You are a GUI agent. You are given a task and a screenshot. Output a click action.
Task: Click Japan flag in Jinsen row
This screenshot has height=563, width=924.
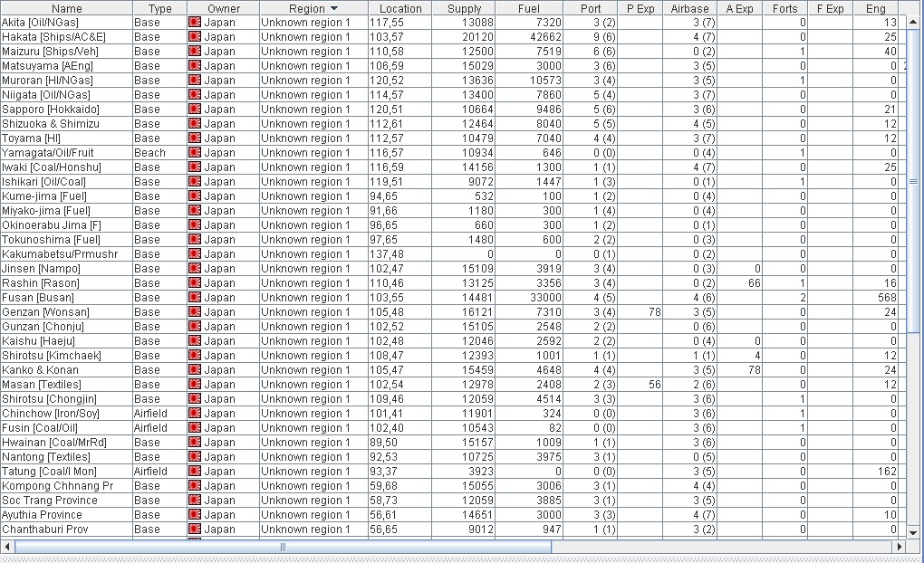195,269
